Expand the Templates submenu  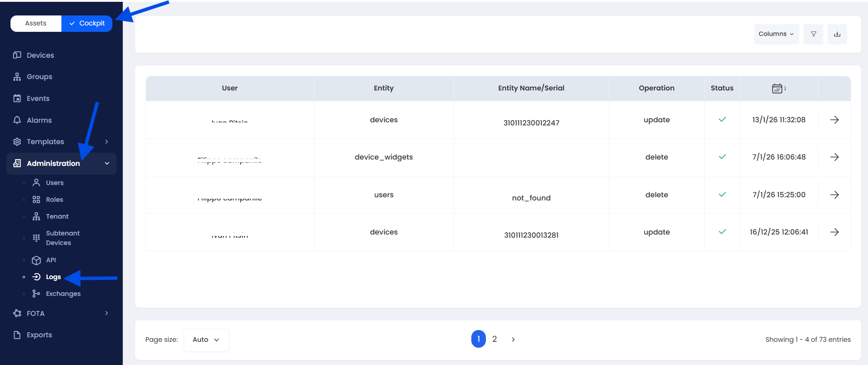tap(106, 142)
